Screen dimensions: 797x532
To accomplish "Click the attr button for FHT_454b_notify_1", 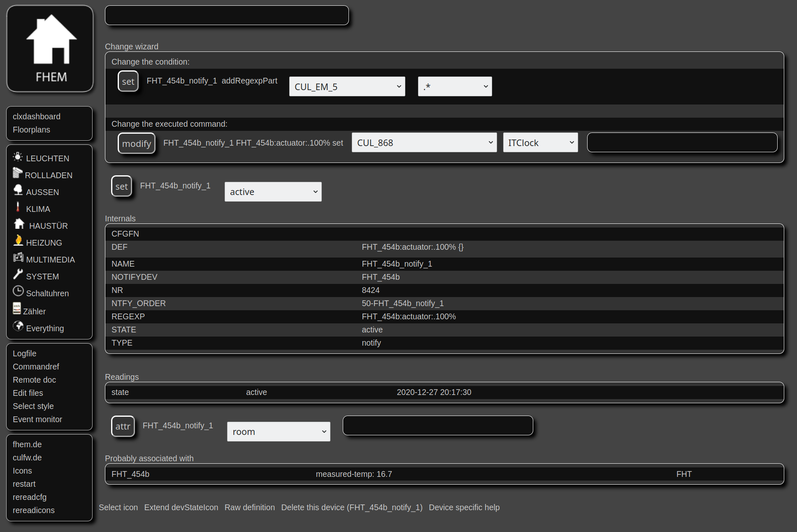I will 123,427.
